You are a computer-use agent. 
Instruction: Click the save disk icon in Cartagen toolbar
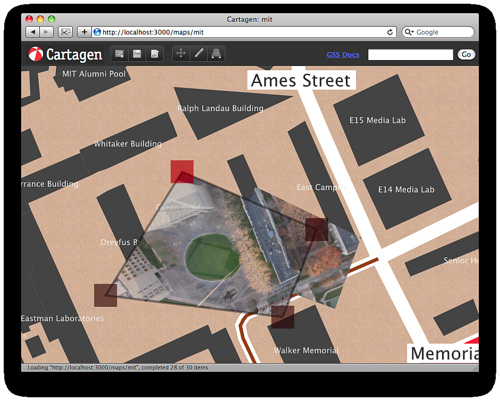137,54
